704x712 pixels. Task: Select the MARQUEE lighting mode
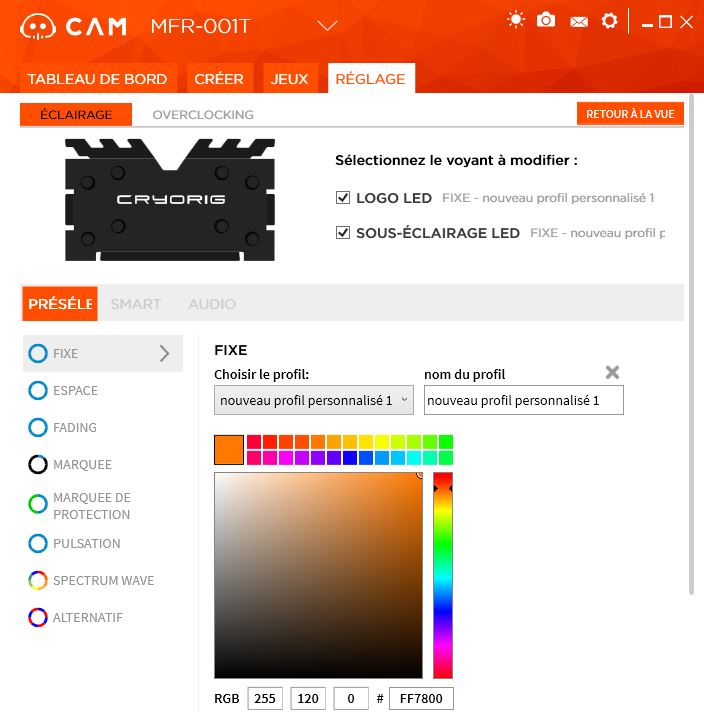(103, 465)
